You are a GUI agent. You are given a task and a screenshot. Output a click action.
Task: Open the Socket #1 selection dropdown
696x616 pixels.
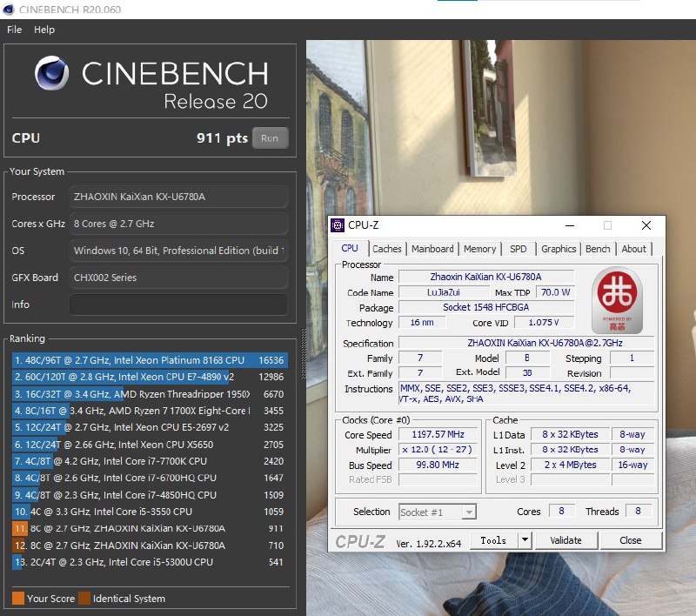click(x=438, y=512)
